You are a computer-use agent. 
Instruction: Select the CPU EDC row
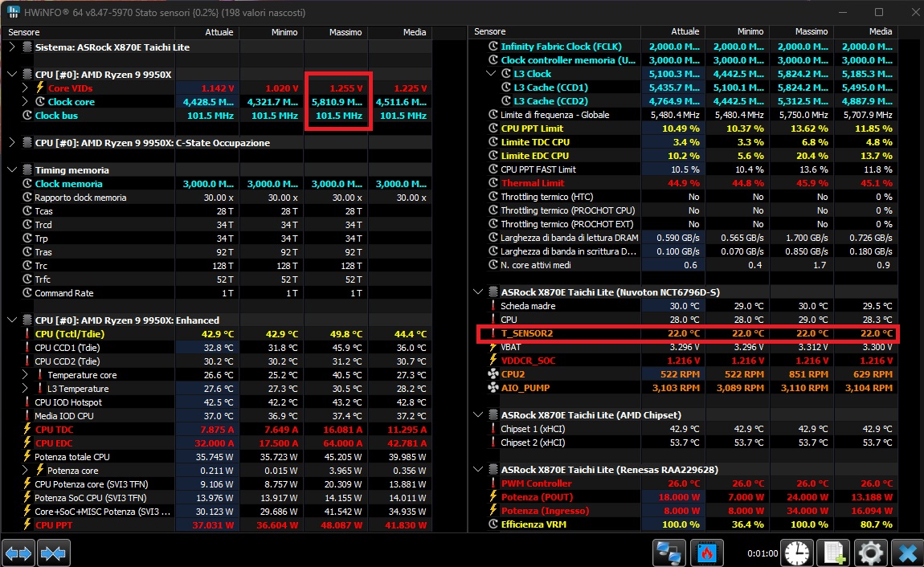click(216, 443)
